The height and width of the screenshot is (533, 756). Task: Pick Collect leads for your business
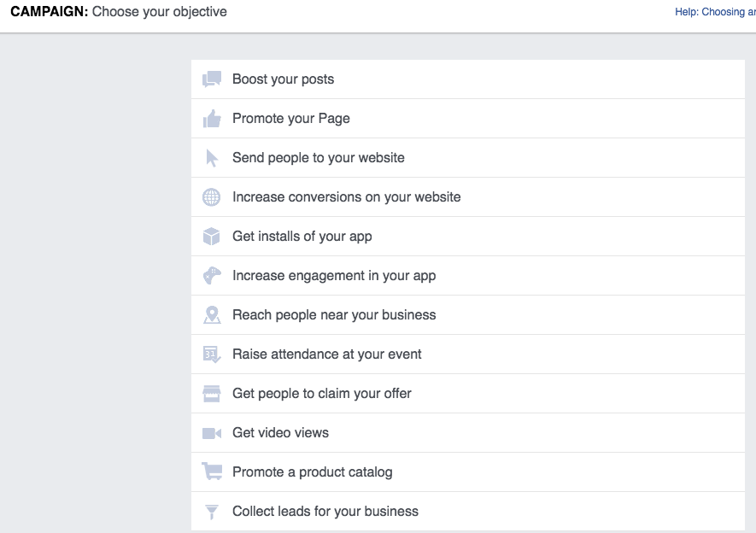[325, 511]
